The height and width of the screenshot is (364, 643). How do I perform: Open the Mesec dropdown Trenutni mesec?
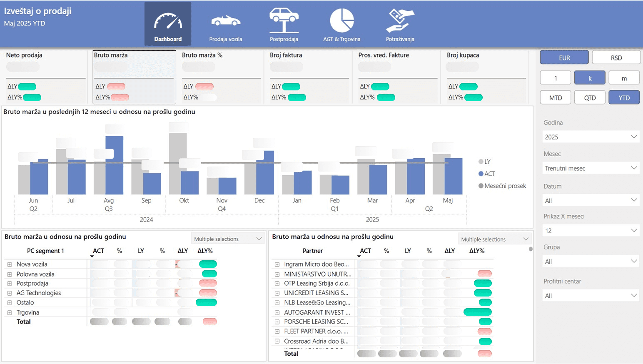click(x=591, y=168)
